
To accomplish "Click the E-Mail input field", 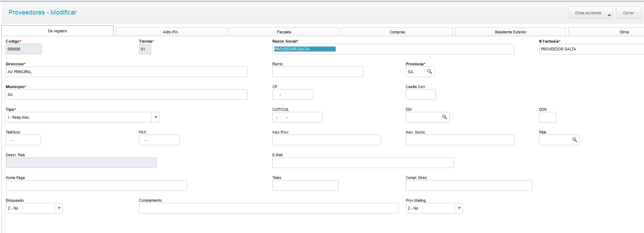I will 363,163.
